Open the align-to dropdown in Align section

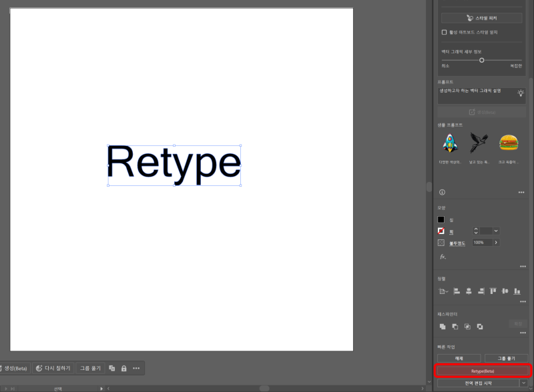click(x=445, y=291)
